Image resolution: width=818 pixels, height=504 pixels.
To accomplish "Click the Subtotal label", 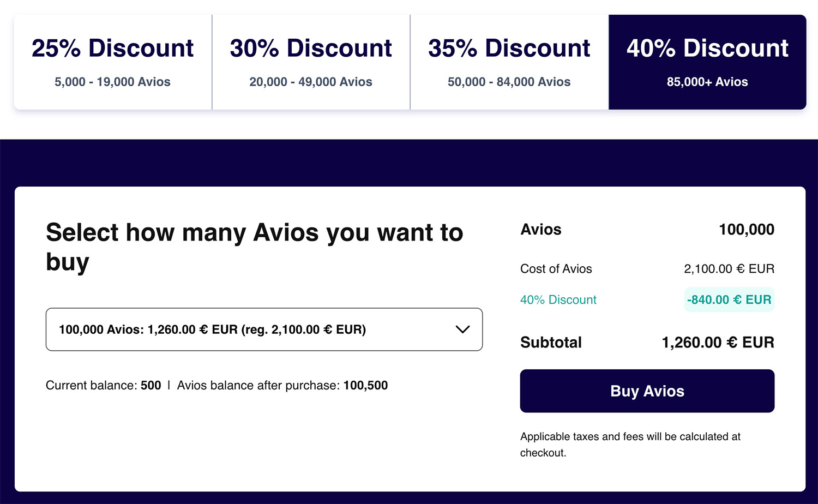I will (551, 343).
